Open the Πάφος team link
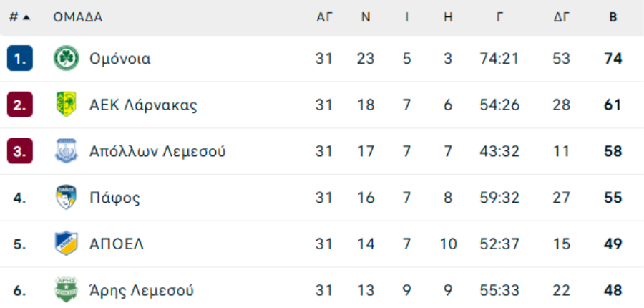Viewport: 644px width, 308px height. [x=114, y=198]
